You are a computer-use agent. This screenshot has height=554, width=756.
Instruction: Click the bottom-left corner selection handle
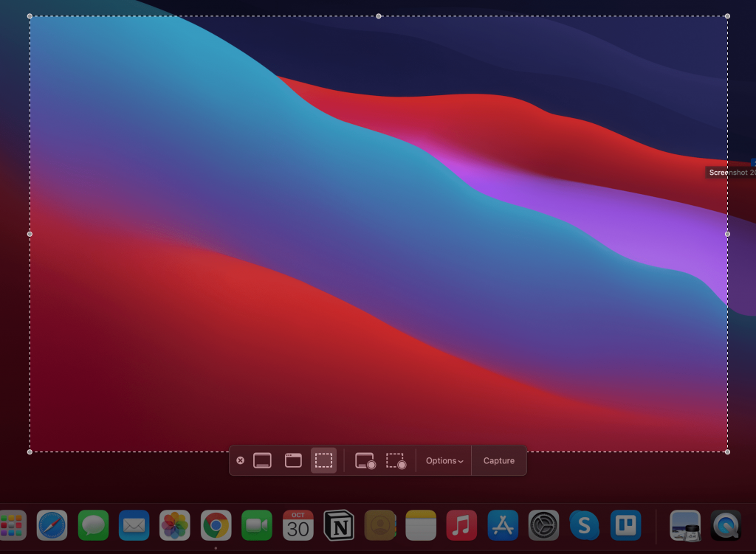30,452
